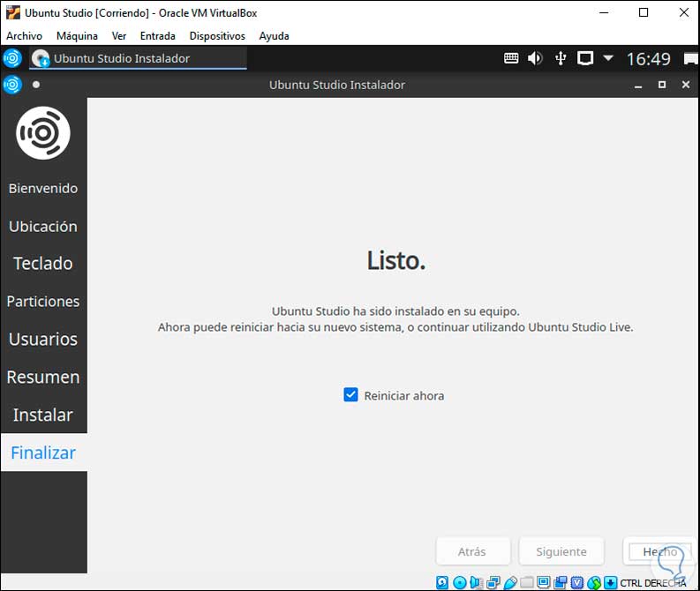This screenshot has width=700, height=591.
Task: Click the mouse integration status icon
Action: [594, 582]
